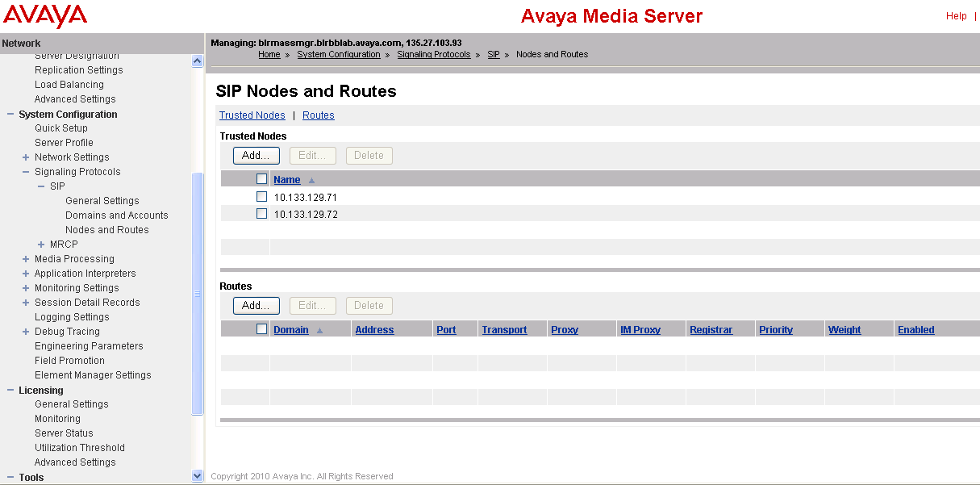Open Home breadcrumb link
The width and height of the screenshot is (980, 485).
(x=269, y=55)
